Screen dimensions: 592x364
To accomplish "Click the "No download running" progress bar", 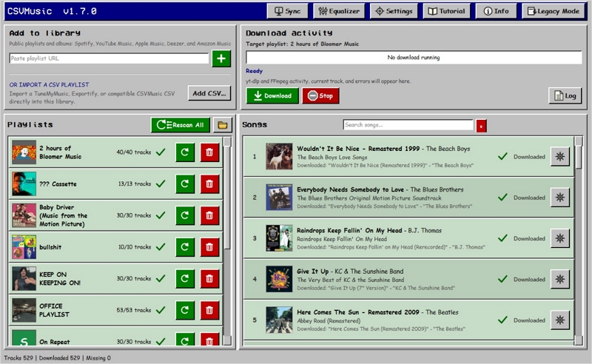I will [414, 58].
